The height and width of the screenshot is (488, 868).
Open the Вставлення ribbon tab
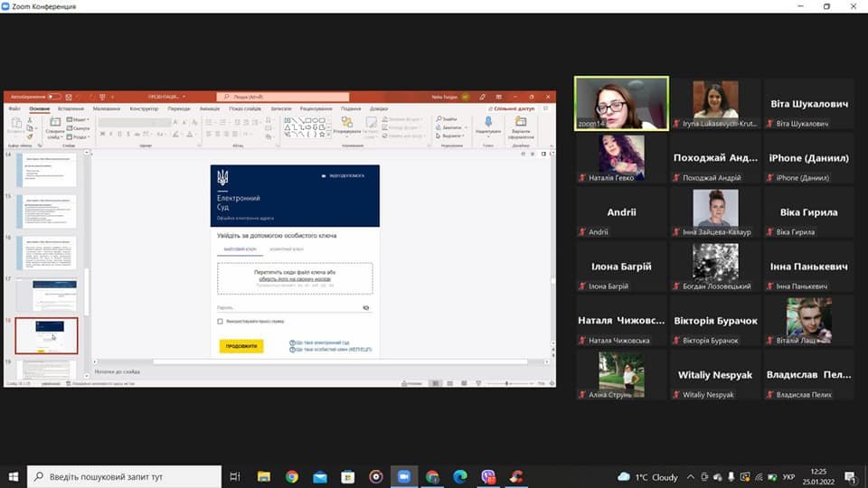(x=71, y=108)
